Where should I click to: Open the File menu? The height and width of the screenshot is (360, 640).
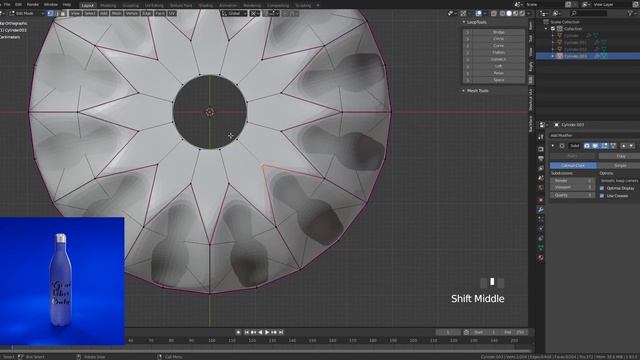7,4
